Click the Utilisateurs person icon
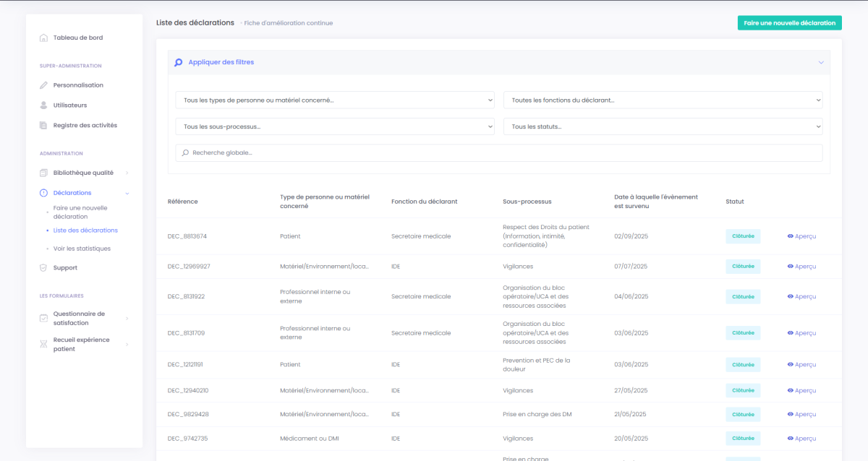This screenshot has height=461, width=868. tap(43, 105)
